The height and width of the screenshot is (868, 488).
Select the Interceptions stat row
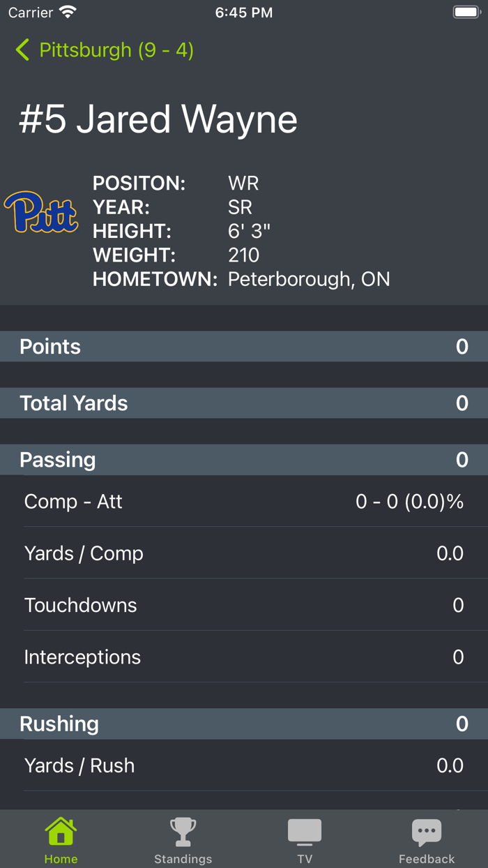(244, 657)
